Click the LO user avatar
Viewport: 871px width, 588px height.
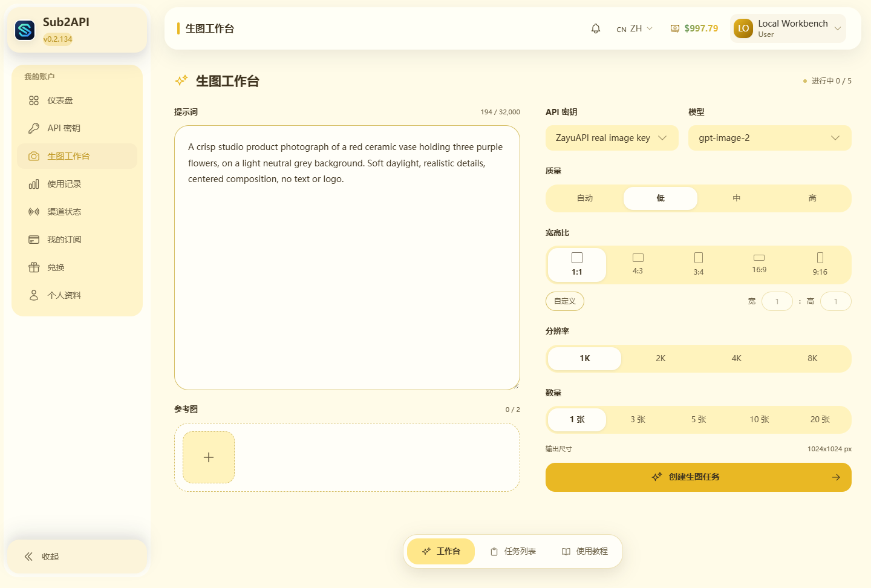click(743, 28)
